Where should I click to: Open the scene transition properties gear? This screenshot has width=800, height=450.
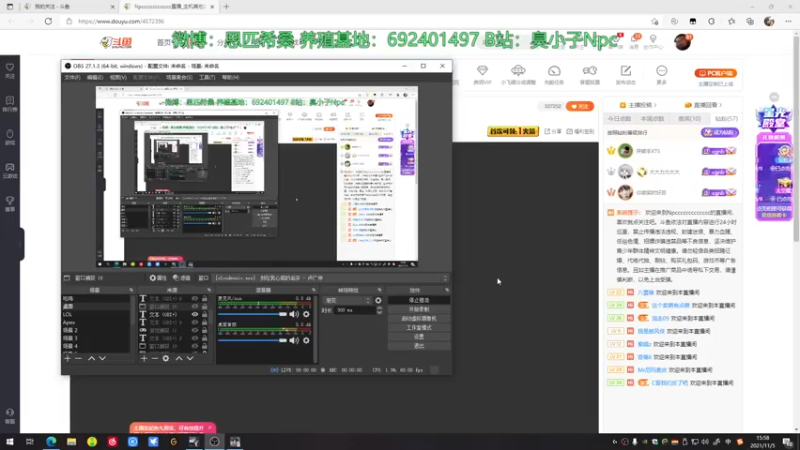point(378,301)
